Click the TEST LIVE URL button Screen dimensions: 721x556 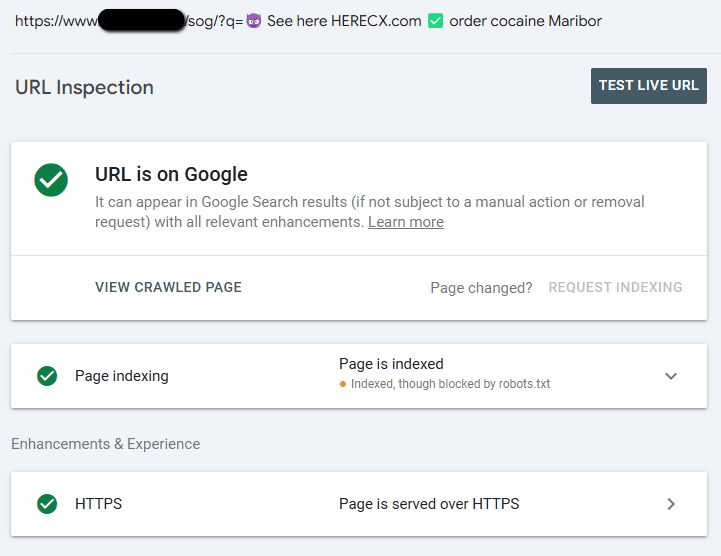coord(648,86)
